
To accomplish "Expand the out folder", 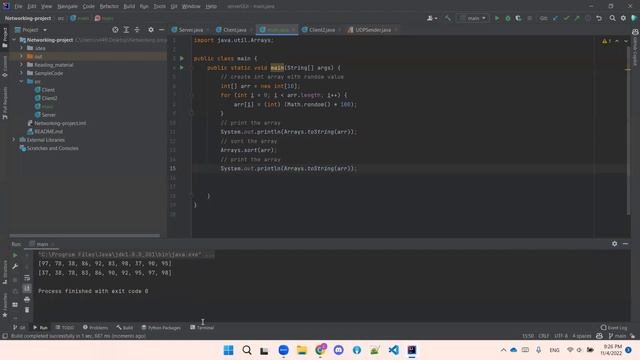I will 22,56.
